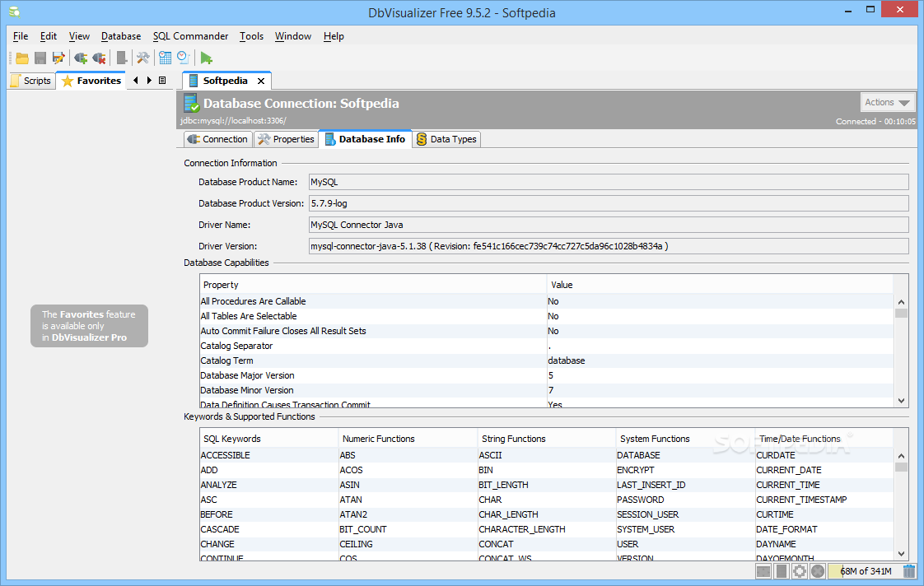Viewport: 924px width, 586px height.
Task: Click the garbage collection trash bin icon
Action: [x=910, y=570]
